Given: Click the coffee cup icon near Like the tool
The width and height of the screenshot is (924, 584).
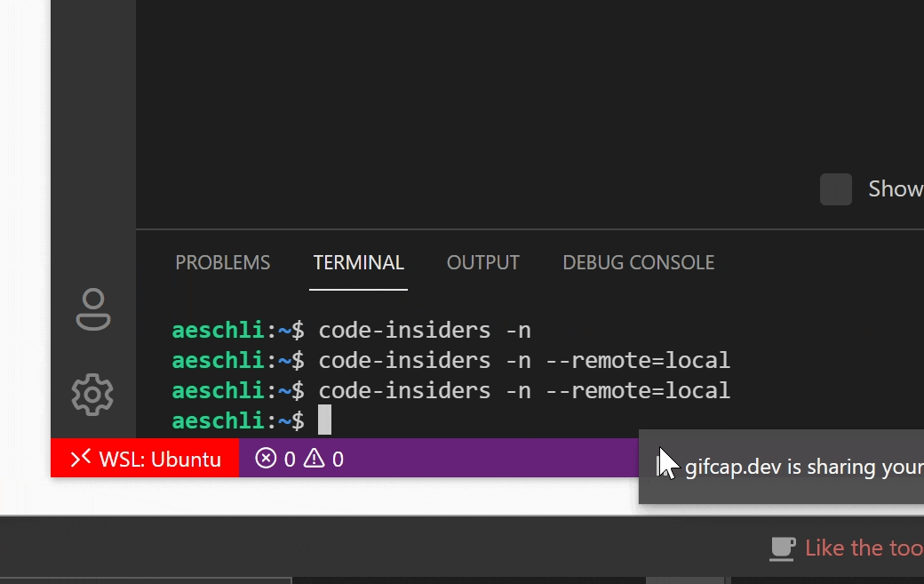Looking at the screenshot, I should [x=782, y=548].
